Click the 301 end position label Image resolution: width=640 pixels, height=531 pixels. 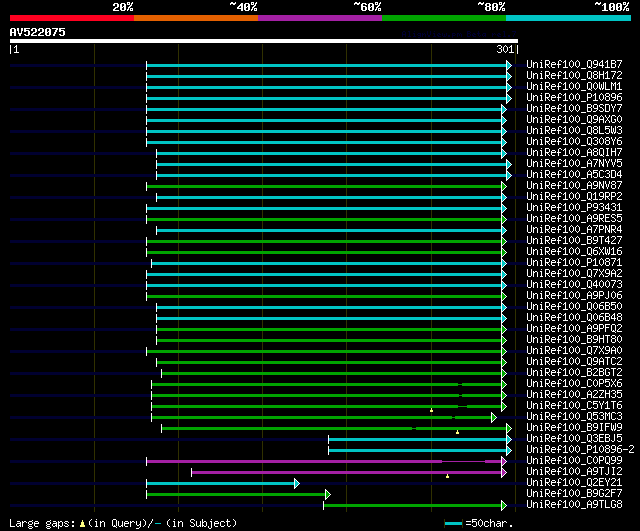click(x=505, y=49)
